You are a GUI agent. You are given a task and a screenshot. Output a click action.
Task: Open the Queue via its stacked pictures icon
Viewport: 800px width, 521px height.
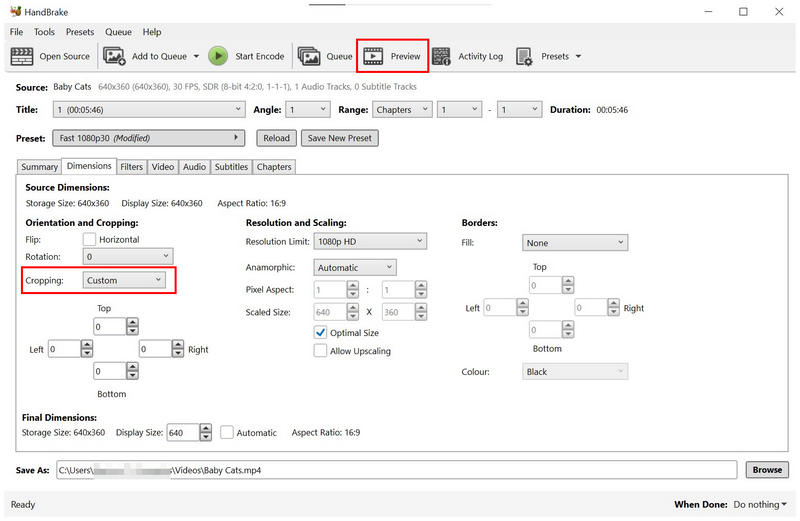point(309,56)
